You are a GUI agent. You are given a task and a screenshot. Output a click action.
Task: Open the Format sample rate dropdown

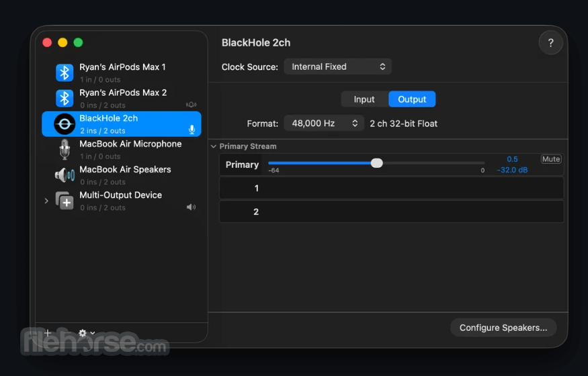(x=324, y=124)
